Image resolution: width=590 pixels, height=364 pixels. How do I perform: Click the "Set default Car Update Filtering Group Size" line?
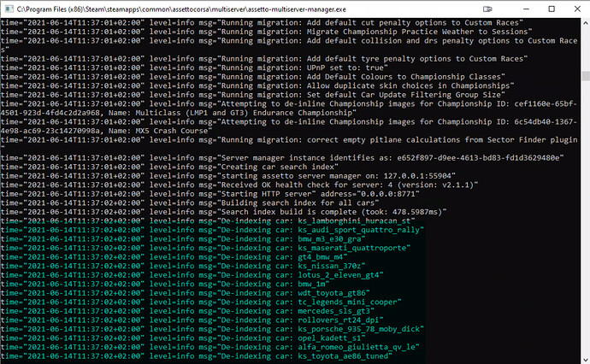tap(253, 95)
